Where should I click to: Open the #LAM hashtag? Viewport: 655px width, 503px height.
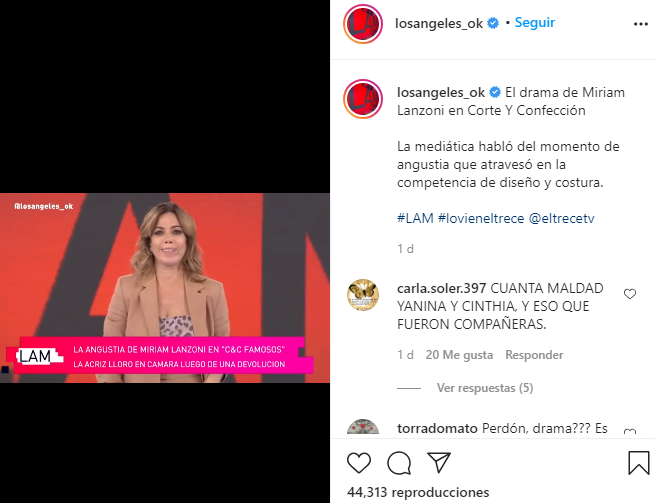tap(415, 218)
